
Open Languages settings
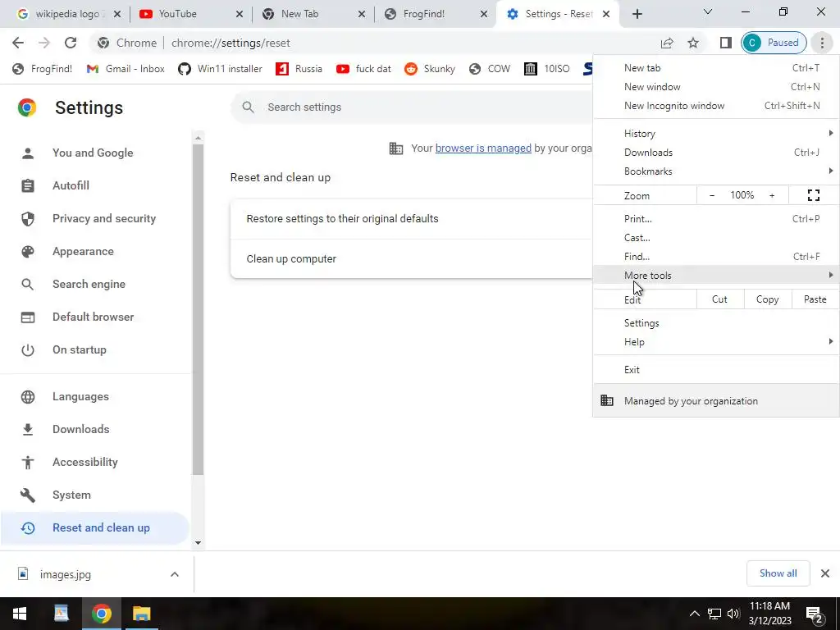click(x=94, y=397)
